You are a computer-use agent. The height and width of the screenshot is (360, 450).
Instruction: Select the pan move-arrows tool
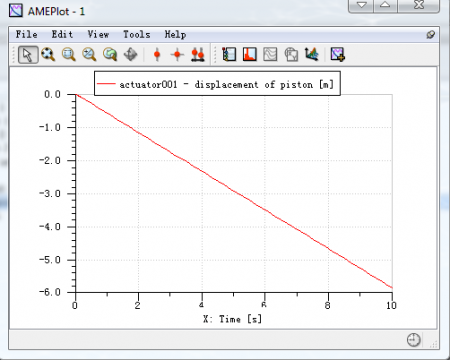click(x=130, y=54)
